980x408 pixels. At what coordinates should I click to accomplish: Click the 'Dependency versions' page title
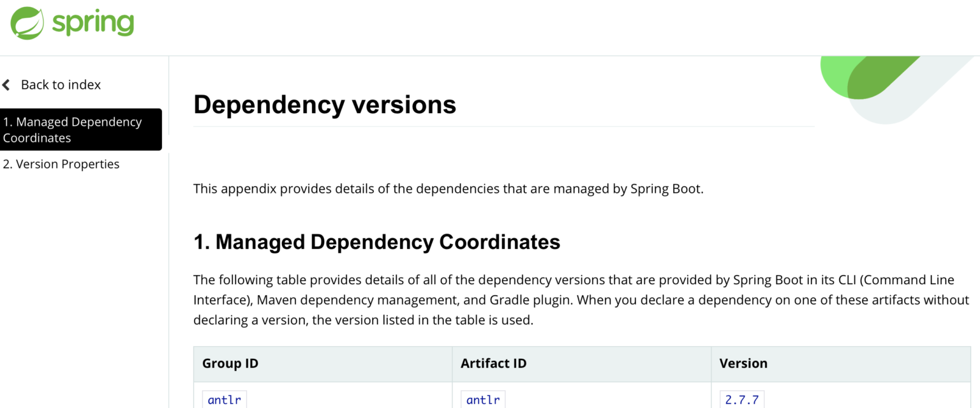pos(325,104)
